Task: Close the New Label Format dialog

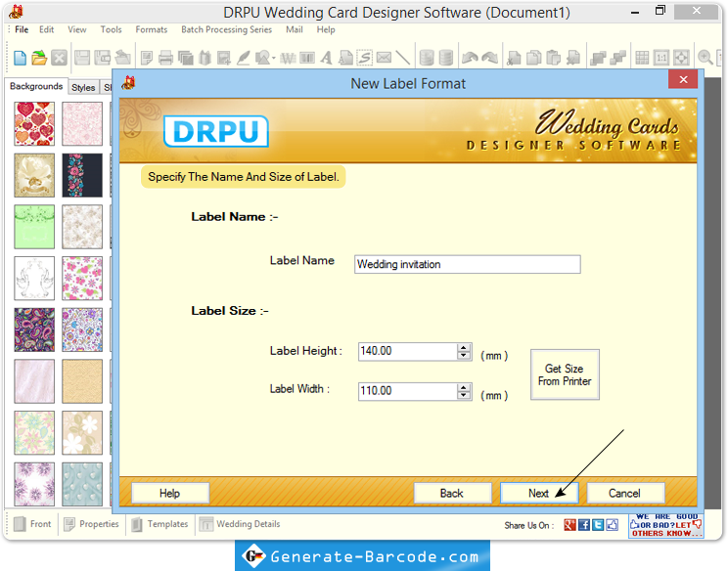Action: tap(683, 79)
